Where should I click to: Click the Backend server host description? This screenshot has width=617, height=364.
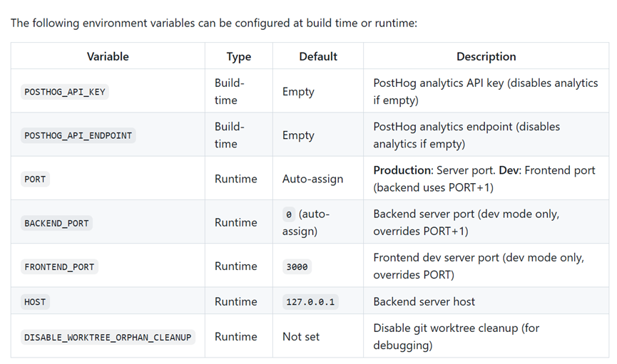coord(424,301)
